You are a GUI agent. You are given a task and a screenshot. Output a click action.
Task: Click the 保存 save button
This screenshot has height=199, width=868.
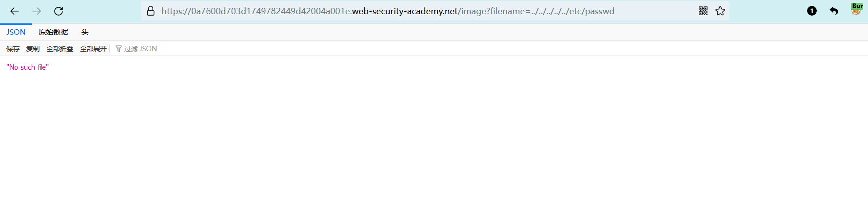13,49
